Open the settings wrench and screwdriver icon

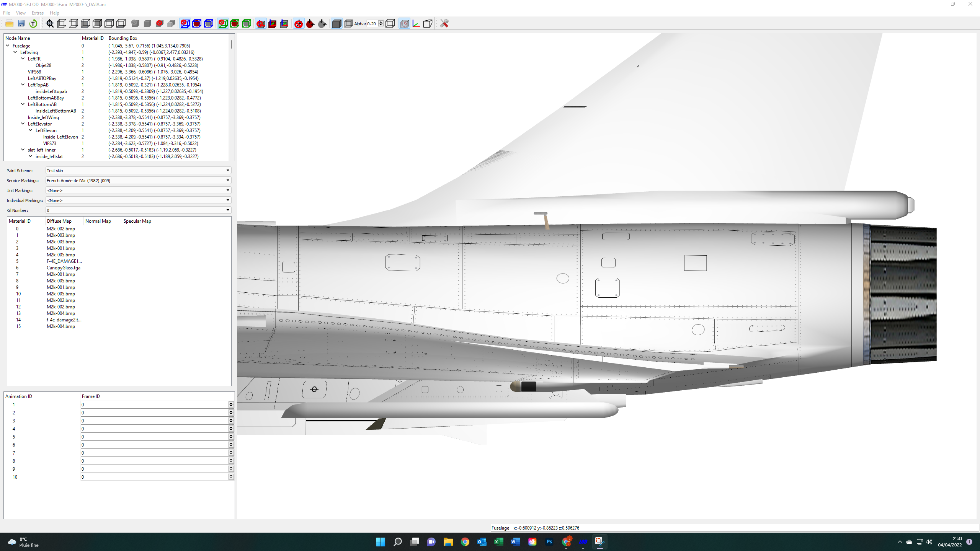click(x=444, y=24)
